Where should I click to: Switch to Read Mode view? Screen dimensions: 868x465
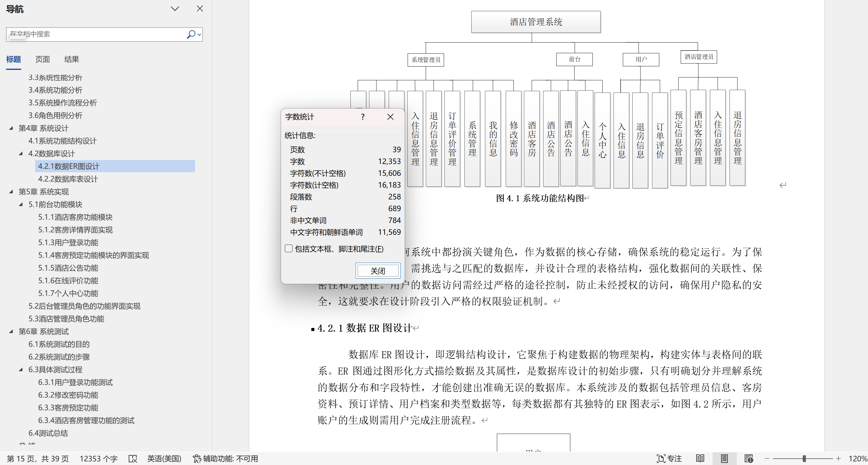[700, 459]
